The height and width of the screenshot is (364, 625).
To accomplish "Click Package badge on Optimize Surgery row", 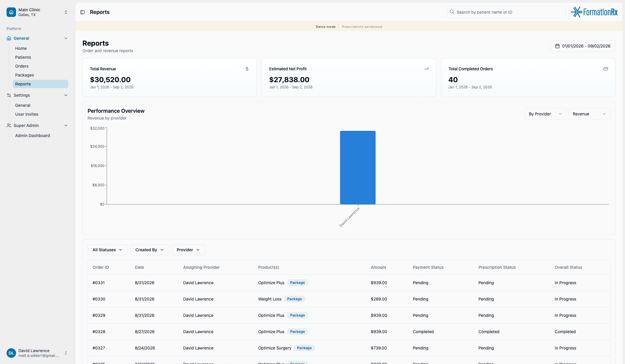I will [x=304, y=348].
